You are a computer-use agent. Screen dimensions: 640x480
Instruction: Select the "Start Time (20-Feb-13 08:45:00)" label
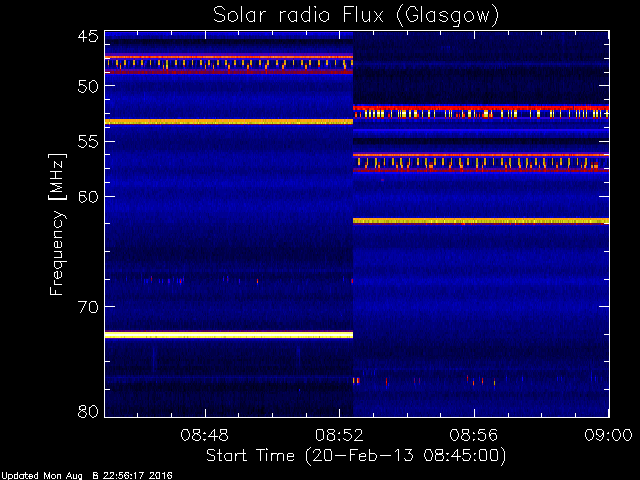[356, 456]
